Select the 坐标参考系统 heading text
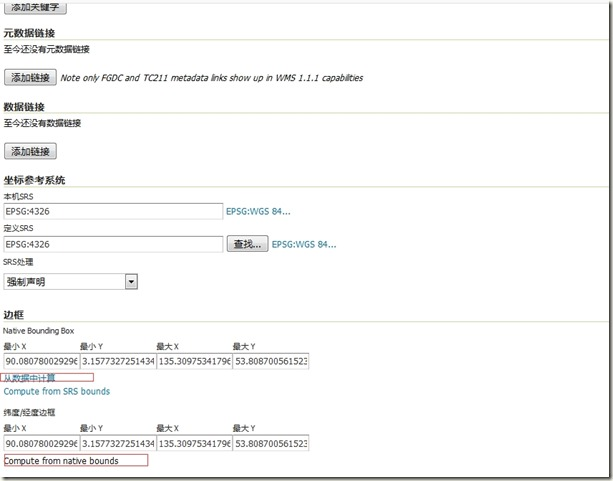The image size is (613, 481). pyautogui.click(x=34, y=180)
